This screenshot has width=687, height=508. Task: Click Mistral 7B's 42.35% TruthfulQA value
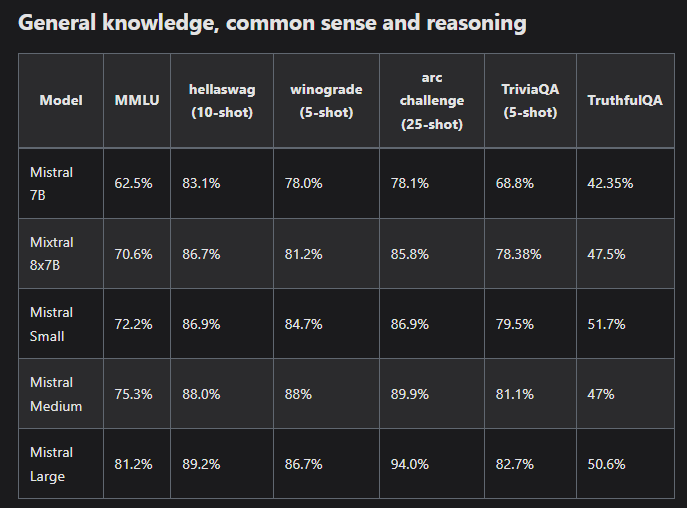coord(610,184)
